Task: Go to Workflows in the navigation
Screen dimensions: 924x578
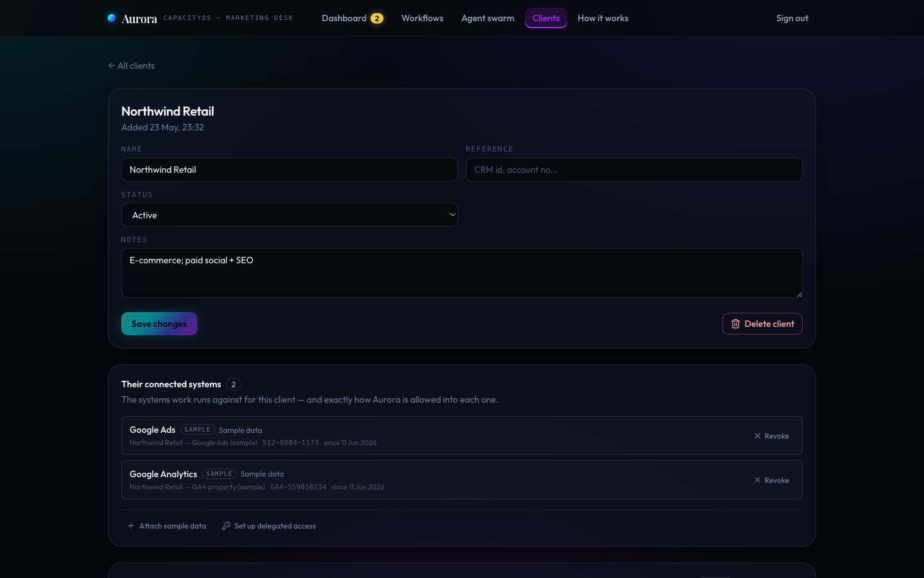Action: [422, 18]
